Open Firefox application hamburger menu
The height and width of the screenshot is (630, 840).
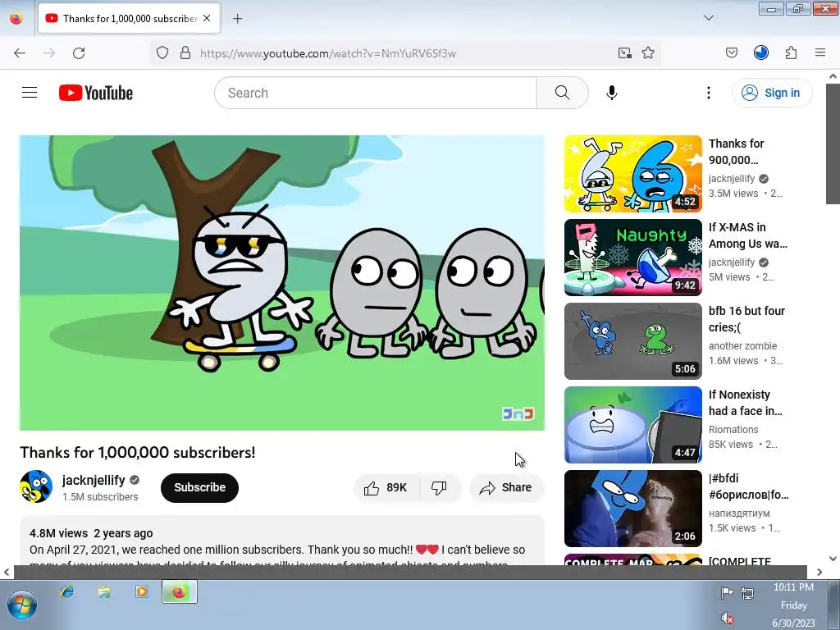tap(820, 52)
